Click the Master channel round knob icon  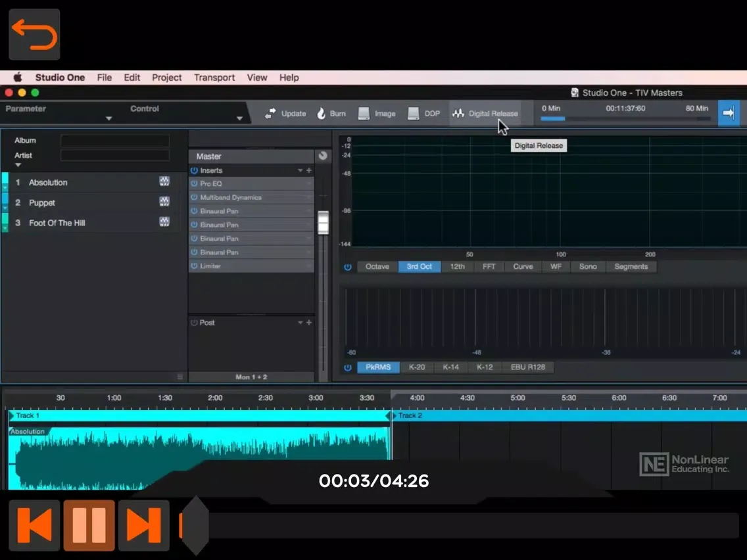[322, 156]
